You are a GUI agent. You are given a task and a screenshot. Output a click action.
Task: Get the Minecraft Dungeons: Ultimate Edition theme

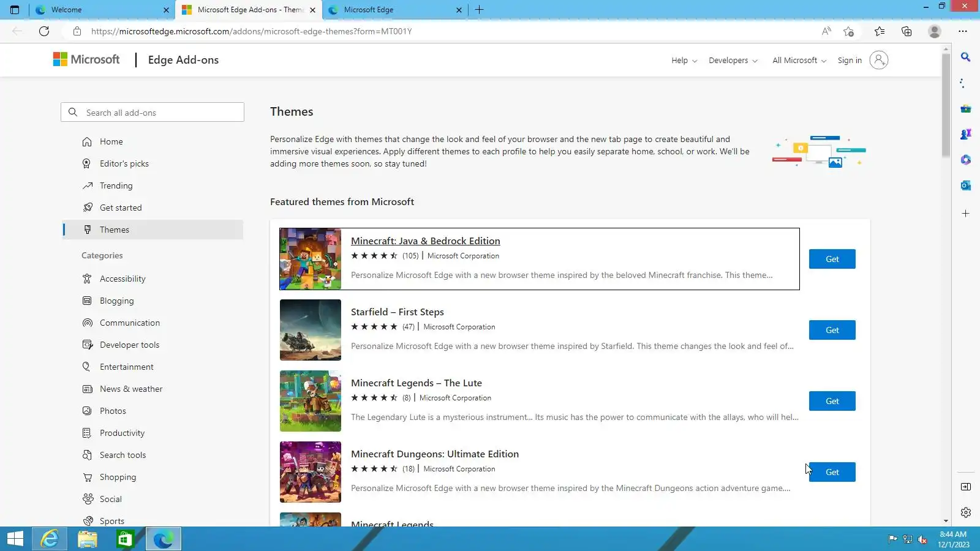coord(832,472)
